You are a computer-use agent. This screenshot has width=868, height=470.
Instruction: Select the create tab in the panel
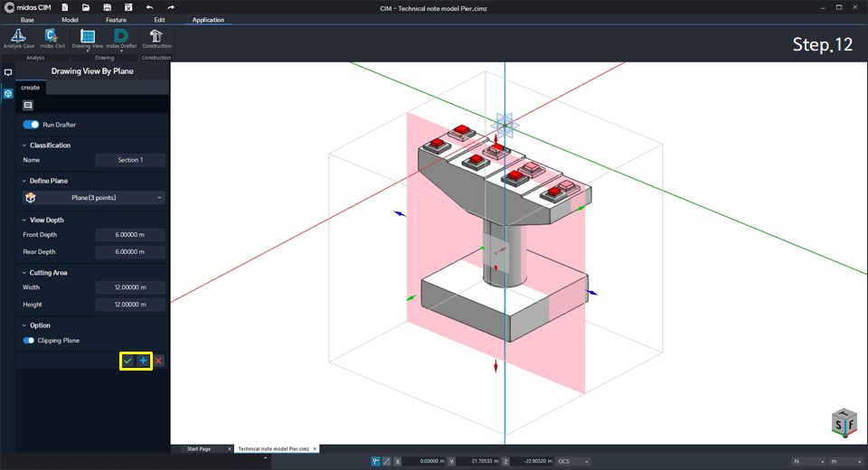point(31,88)
